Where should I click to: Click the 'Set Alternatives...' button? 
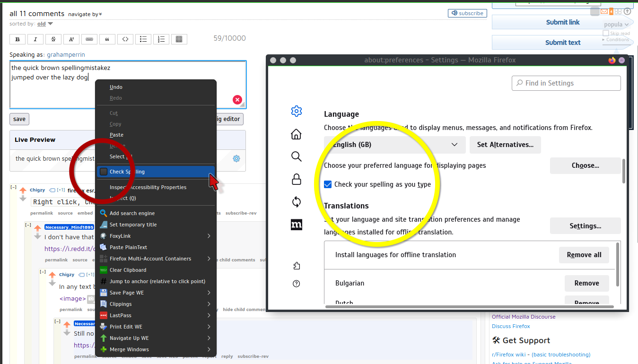(x=505, y=145)
